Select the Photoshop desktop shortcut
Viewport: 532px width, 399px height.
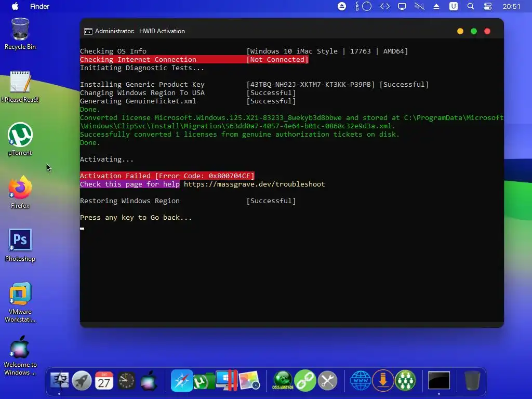pyautogui.click(x=20, y=245)
